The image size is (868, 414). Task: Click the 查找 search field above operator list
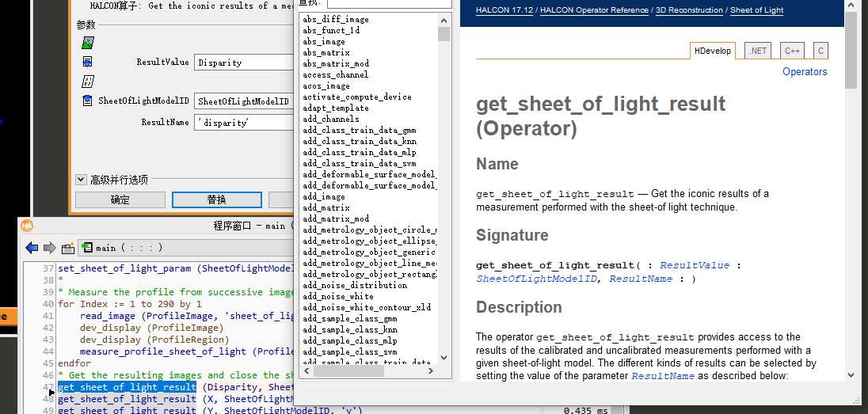389,3
